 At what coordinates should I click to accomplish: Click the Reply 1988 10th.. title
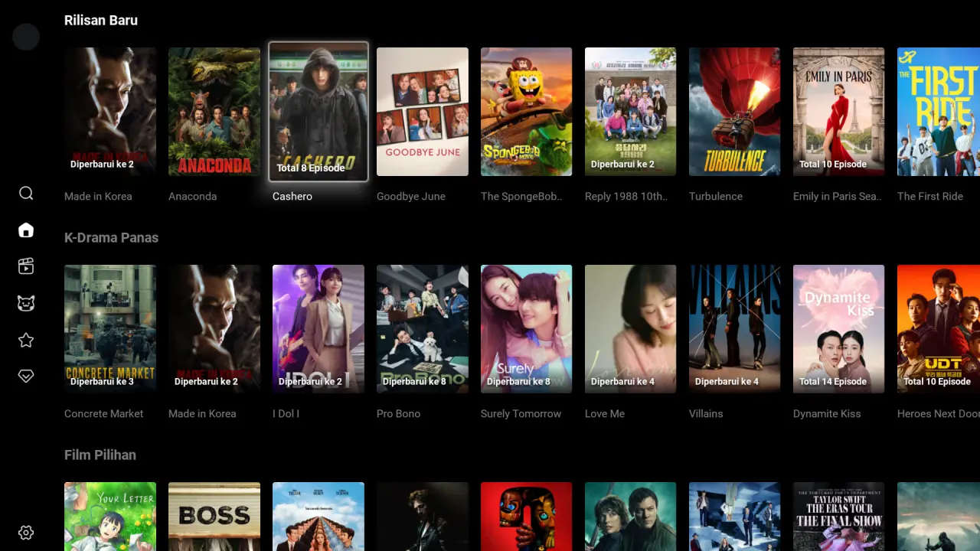coord(626,196)
